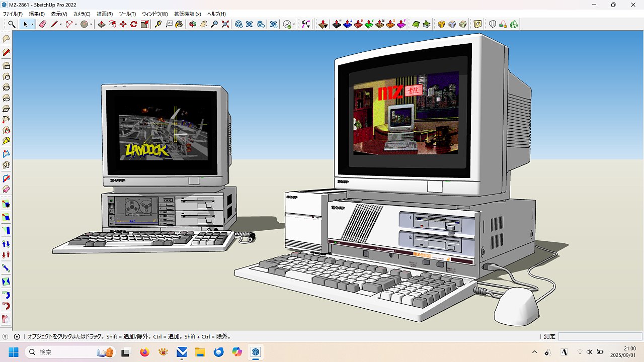
Task: Select the green V push/pull icon
Action: click(x=369, y=24)
